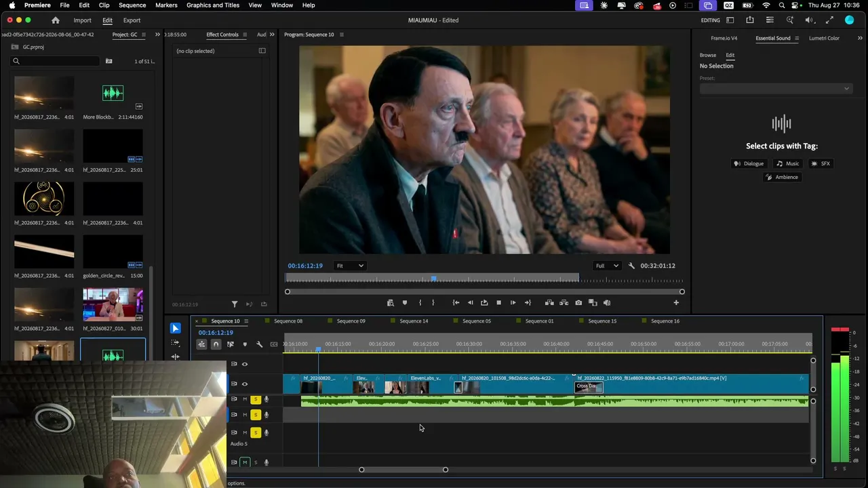Tag clips as Dialogue
Viewport: 868px width, 488px height.
coord(749,163)
